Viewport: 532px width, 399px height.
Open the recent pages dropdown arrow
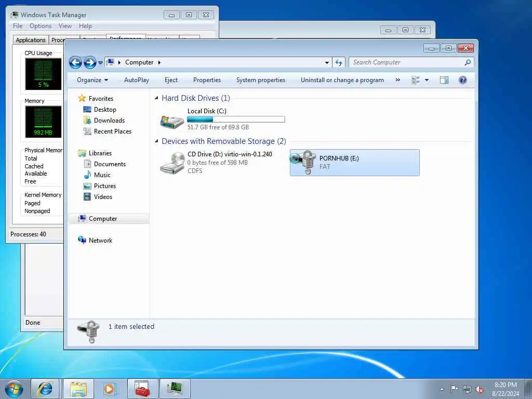(100, 63)
